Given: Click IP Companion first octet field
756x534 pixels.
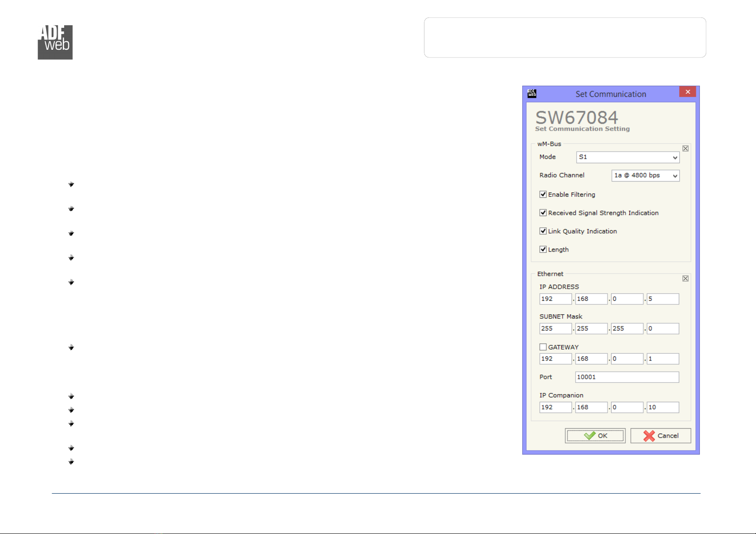Looking at the screenshot, I should pyautogui.click(x=555, y=407).
